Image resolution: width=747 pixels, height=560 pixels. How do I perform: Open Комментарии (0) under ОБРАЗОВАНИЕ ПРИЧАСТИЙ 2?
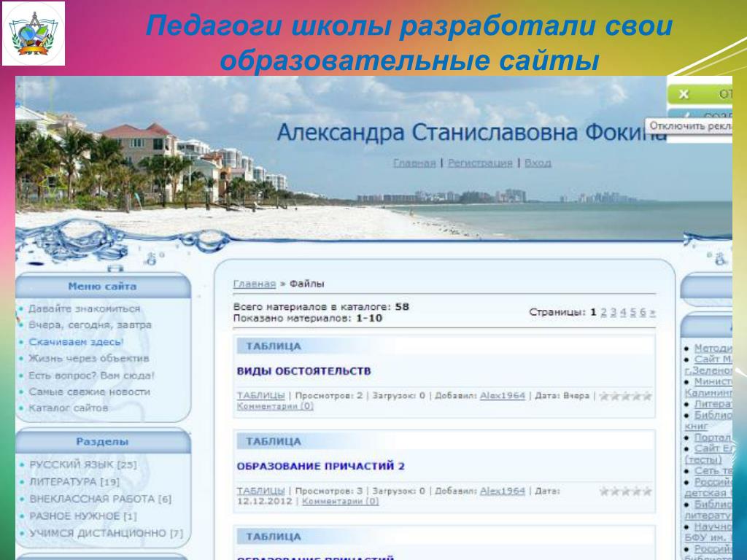point(341,501)
